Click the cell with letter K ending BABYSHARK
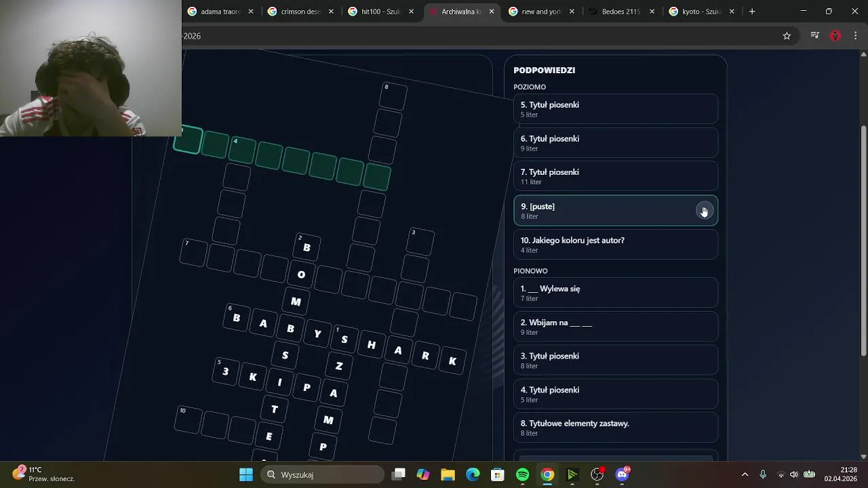 coord(452,361)
